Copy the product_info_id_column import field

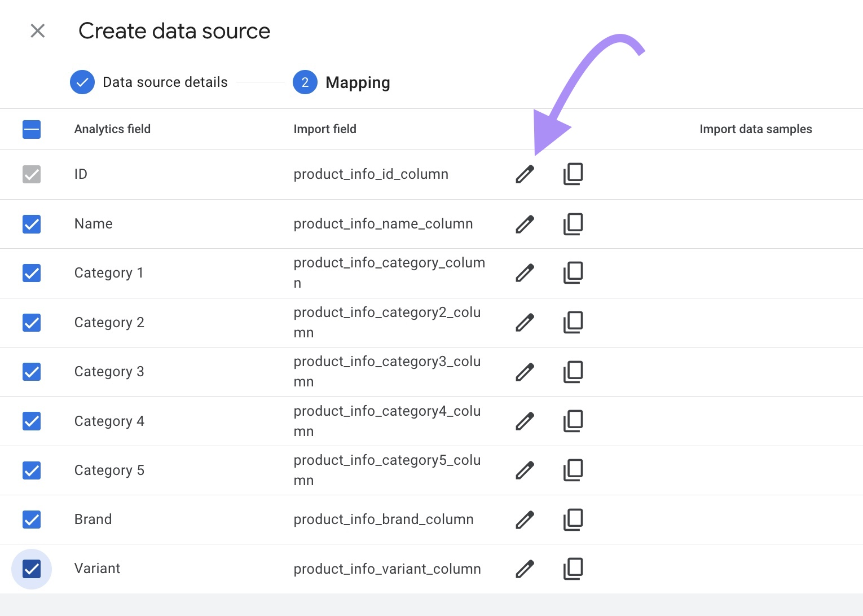pyautogui.click(x=573, y=174)
